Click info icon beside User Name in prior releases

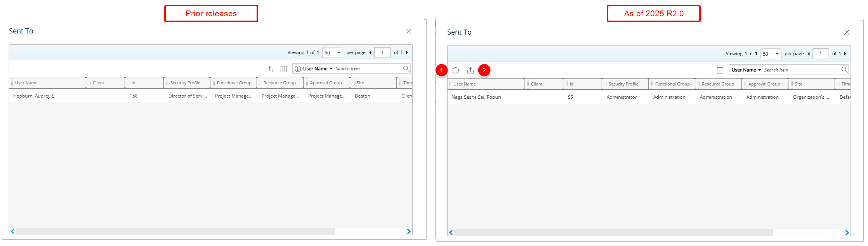click(298, 69)
